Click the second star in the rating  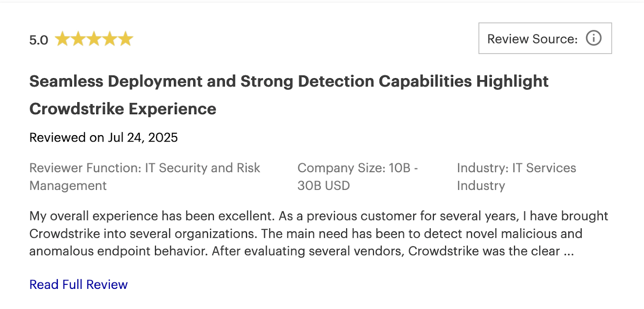[x=79, y=38]
